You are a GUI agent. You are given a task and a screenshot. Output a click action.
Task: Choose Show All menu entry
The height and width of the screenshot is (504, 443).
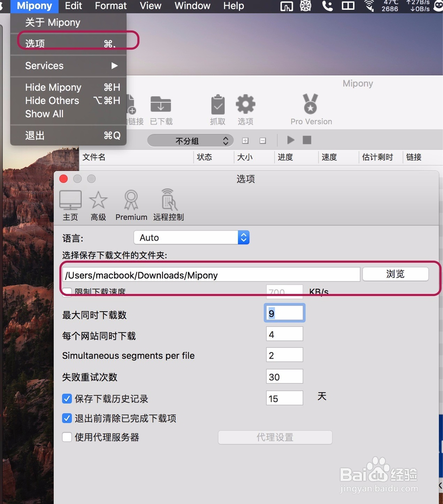pyautogui.click(x=68, y=114)
